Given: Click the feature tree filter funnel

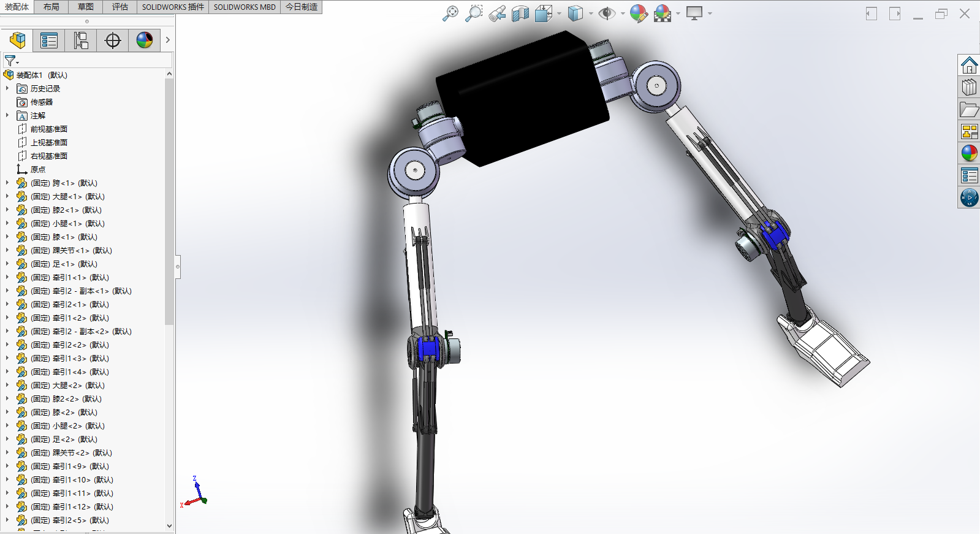Looking at the screenshot, I should 11,61.
